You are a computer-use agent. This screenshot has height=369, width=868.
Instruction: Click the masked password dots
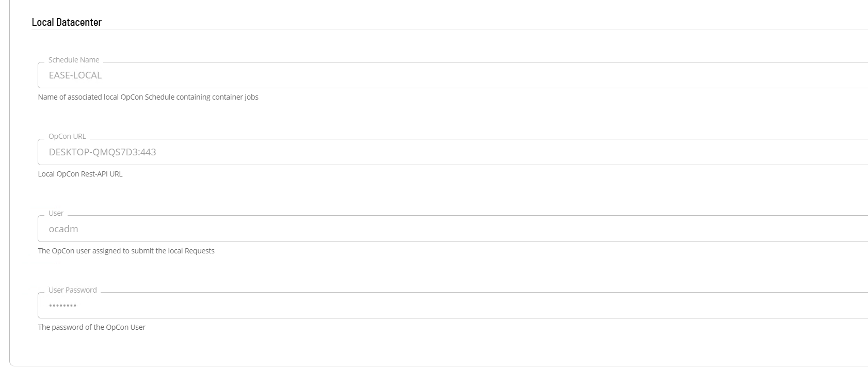click(62, 306)
